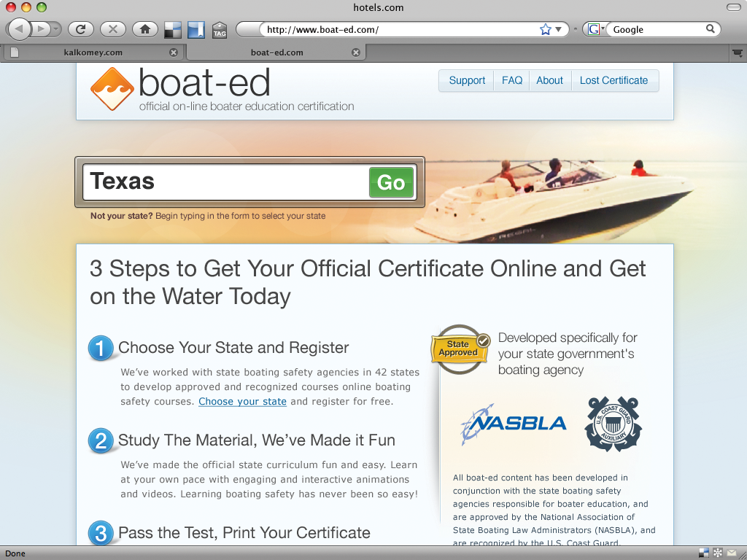Switch to the kalkomey.com tab

point(93,52)
